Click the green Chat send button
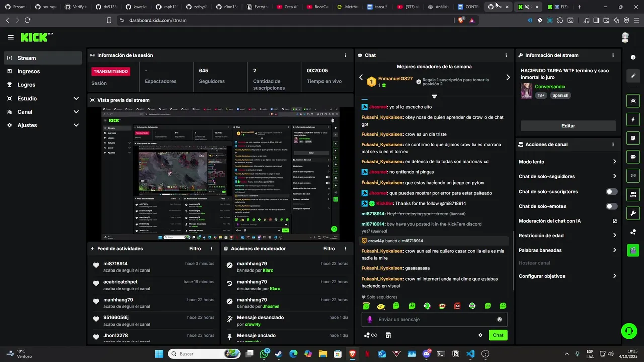Screen dimensions: 644x362 pos(498,335)
